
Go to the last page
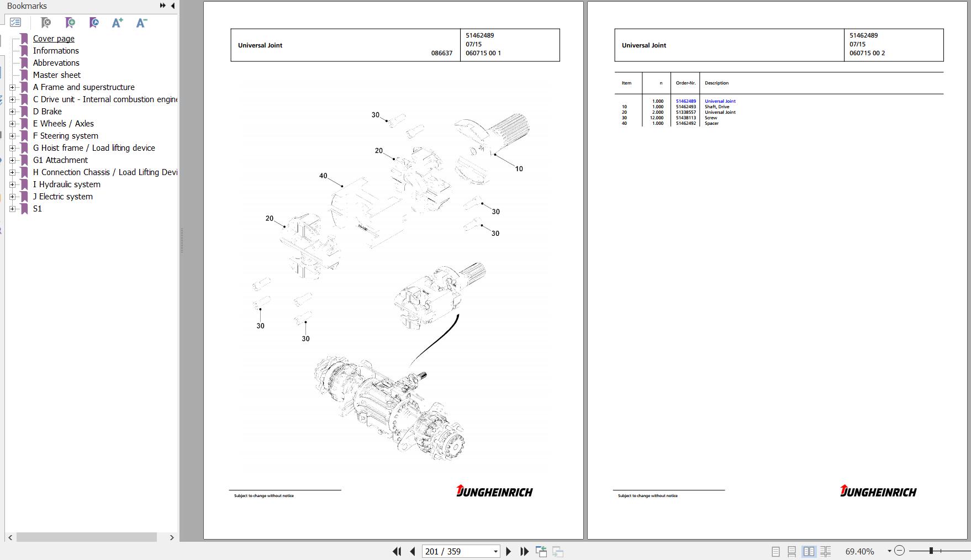[x=525, y=551]
